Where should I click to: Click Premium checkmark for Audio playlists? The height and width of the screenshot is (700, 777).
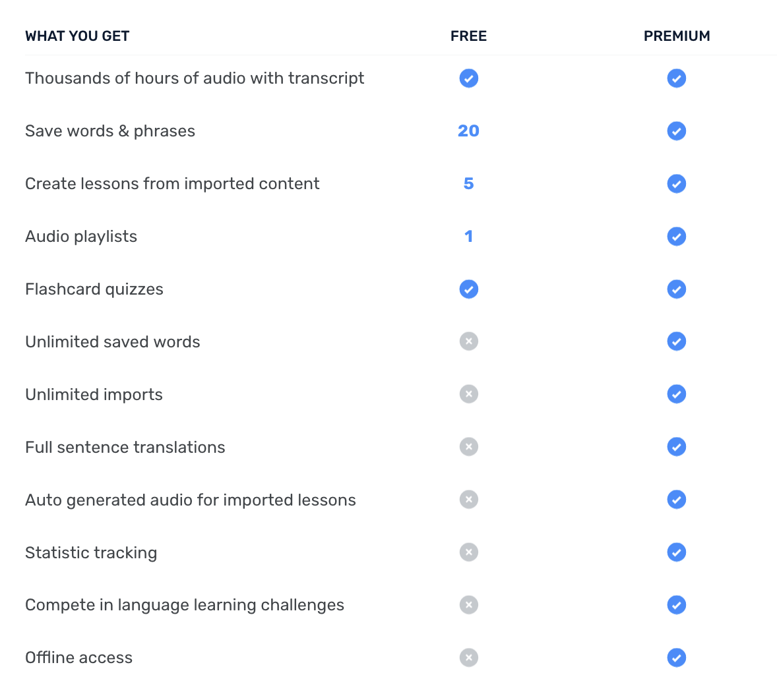(676, 237)
